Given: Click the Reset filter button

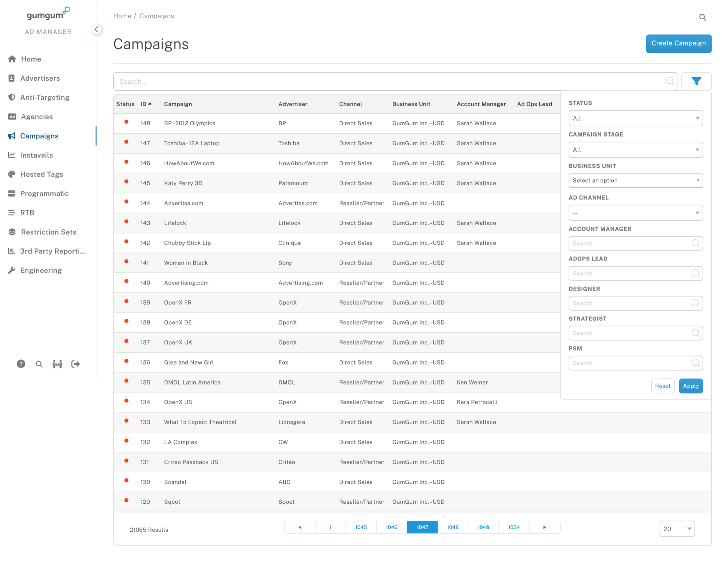Looking at the screenshot, I should pyautogui.click(x=662, y=386).
